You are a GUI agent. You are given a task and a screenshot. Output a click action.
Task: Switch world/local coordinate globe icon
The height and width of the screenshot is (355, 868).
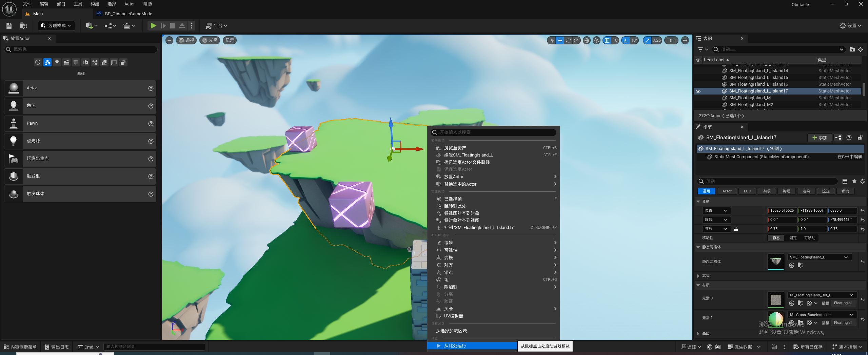[587, 40]
